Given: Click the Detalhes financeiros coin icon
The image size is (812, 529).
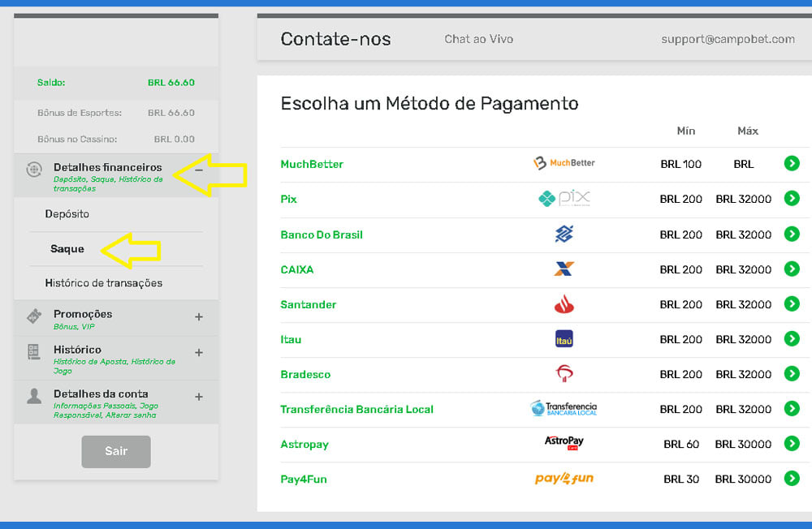Looking at the screenshot, I should [34, 170].
